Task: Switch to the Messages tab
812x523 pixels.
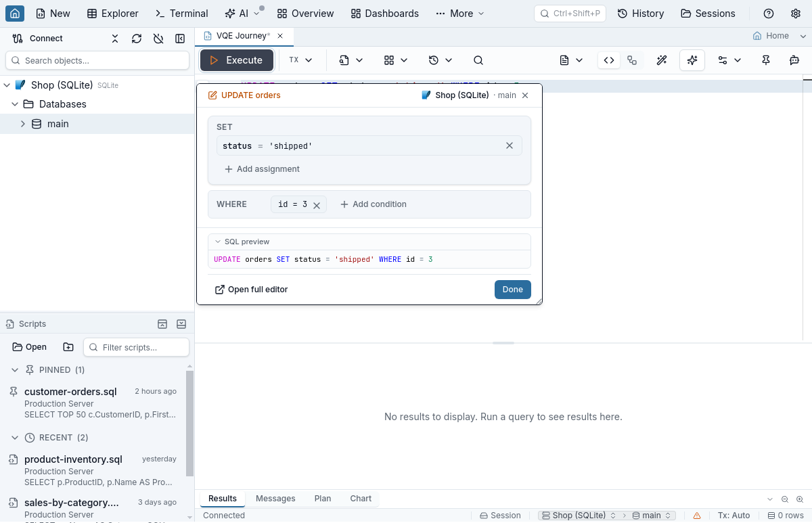Action: 275,499
